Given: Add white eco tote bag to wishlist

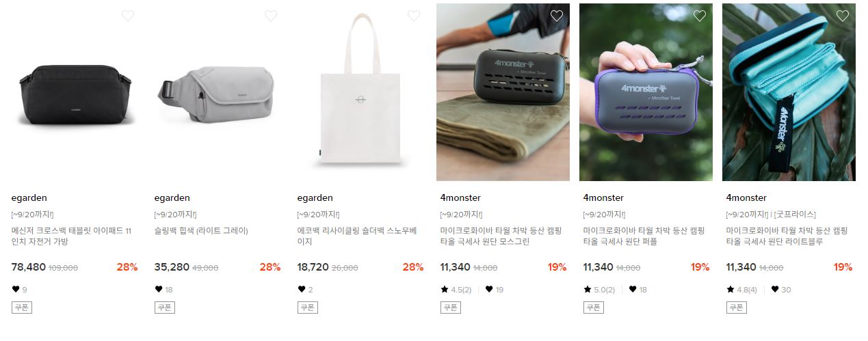Looking at the screenshot, I should 414,16.
